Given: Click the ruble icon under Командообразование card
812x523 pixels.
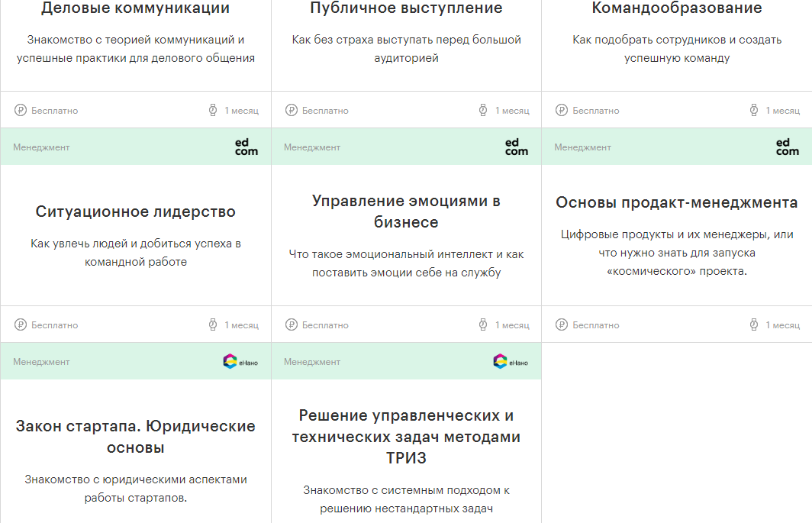Looking at the screenshot, I should (562, 111).
